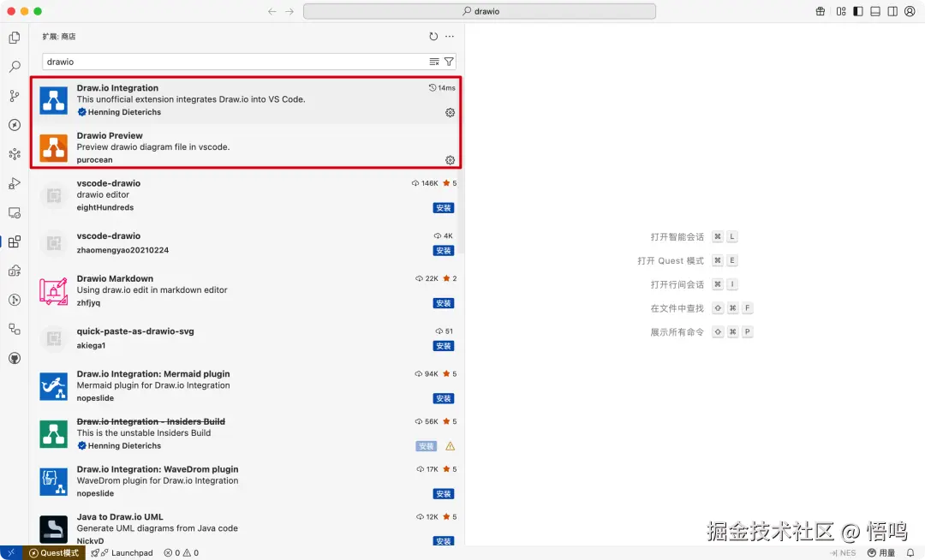The height and width of the screenshot is (560, 925).
Task: Open Launchpad from the status bar
Action: [122, 553]
